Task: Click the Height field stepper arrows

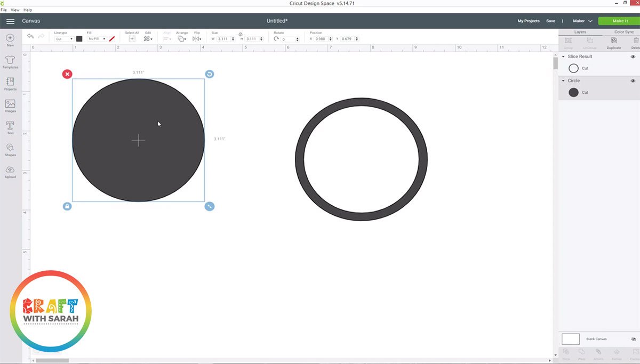Action: (x=262, y=39)
